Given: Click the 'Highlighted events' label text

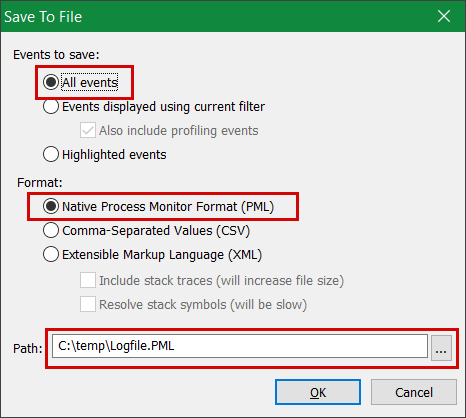Looking at the screenshot, I should pyautogui.click(x=114, y=155).
